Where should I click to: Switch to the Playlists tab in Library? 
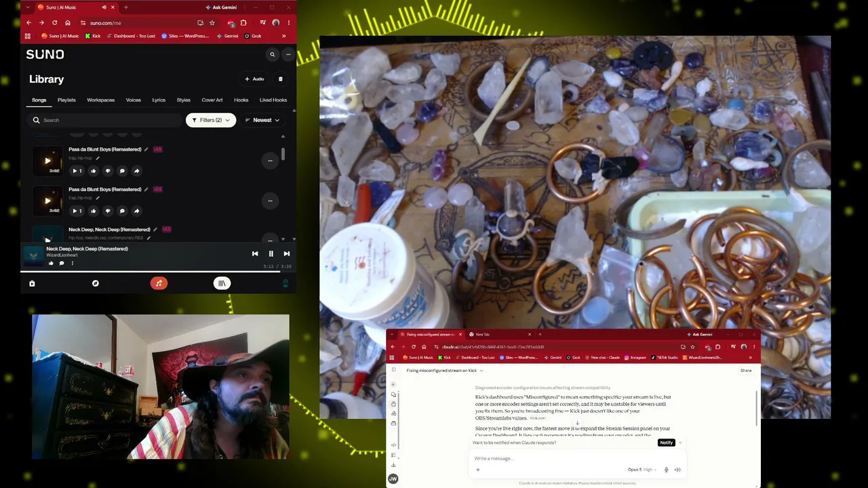(66, 100)
